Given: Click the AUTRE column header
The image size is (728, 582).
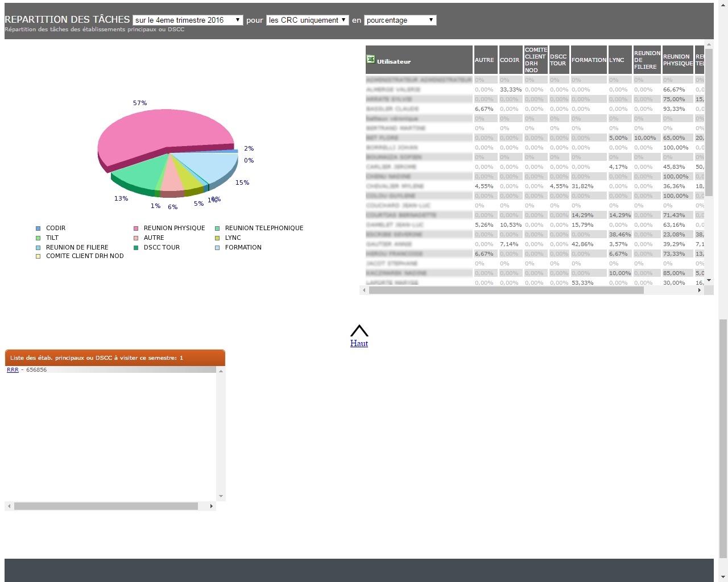Looking at the screenshot, I should click(x=485, y=60).
